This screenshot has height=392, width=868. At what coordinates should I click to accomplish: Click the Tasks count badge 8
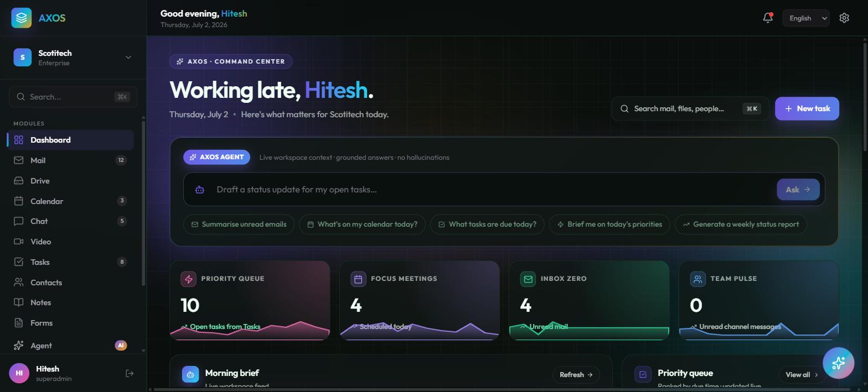(122, 262)
